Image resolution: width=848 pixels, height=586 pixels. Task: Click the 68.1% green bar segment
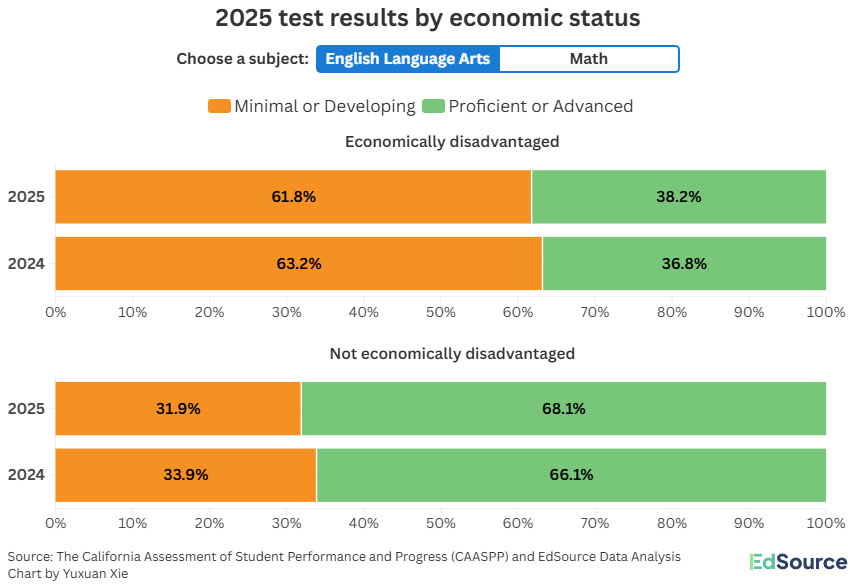point(563,408)
